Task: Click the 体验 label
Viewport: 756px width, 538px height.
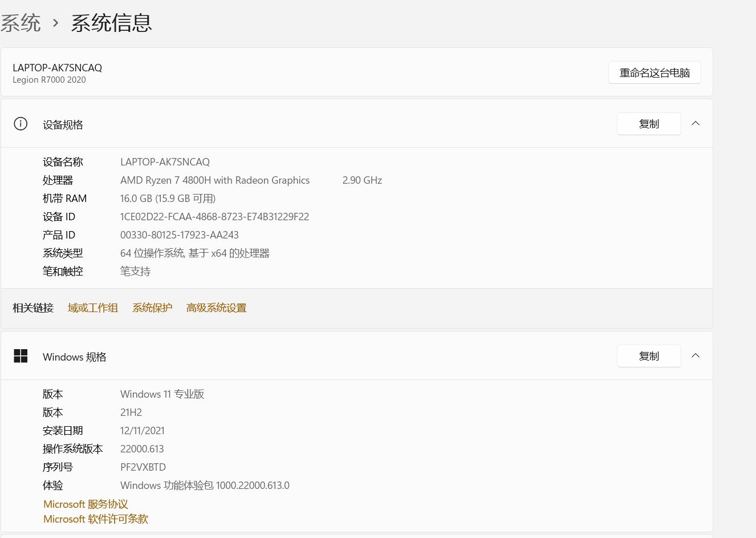Action: 53,486
